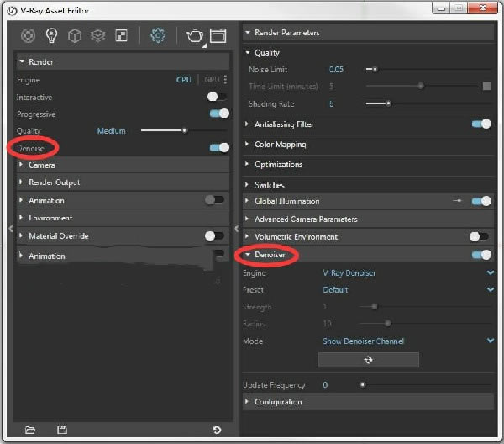The width and height of the screenshot is (504, 444).
Task: Open the Settings gear icon
Action: point(158,35)
